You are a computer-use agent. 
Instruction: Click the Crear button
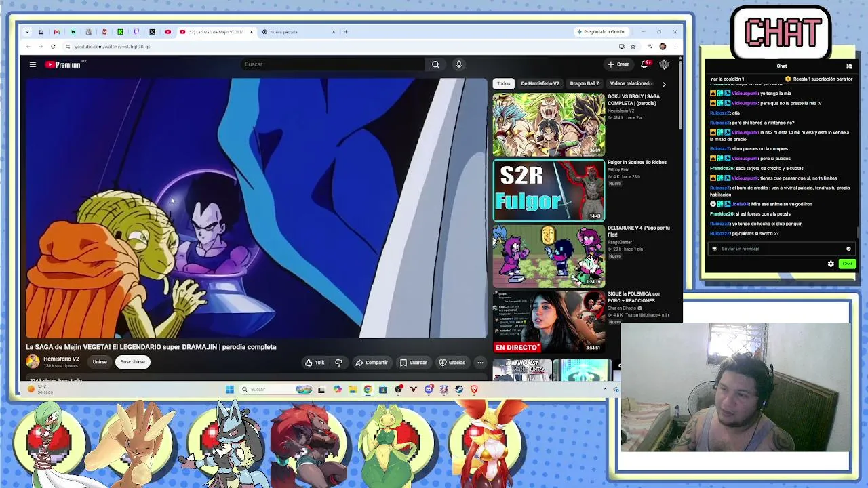point(618,64)
